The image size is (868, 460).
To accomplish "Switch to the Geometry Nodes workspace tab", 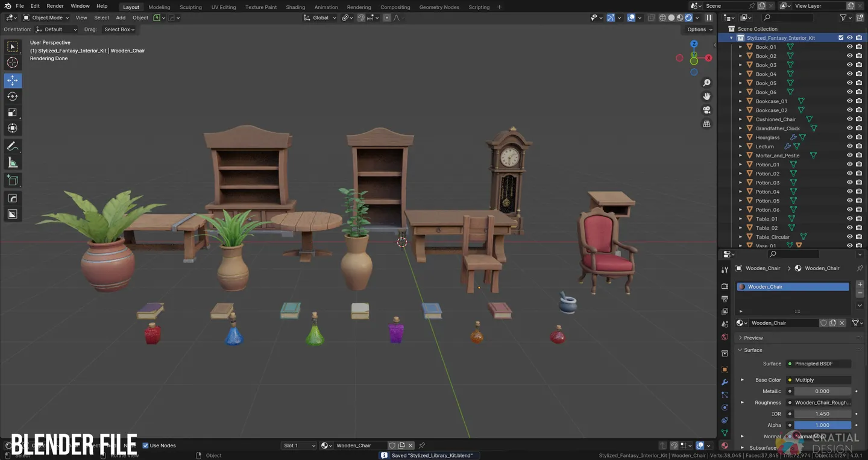I will pyautogui.click(x=439, y=7).
